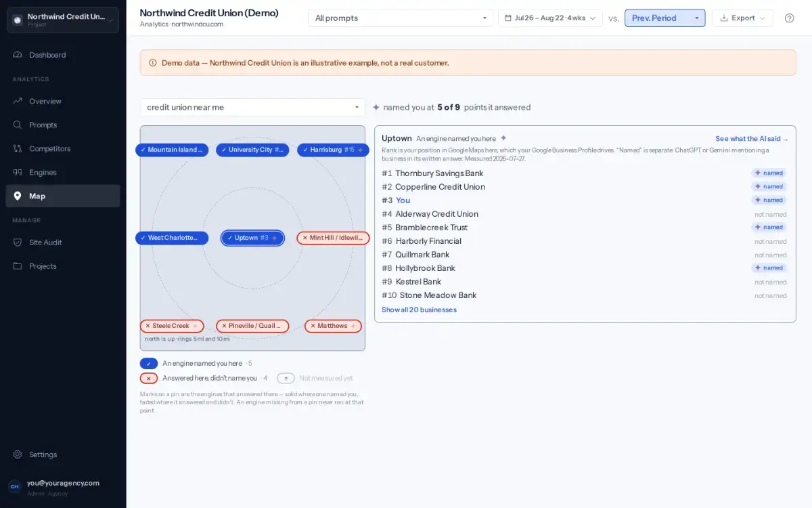812x508 pixels.
Task: Click the Kestrel Bank row
Action: point(585,282)
